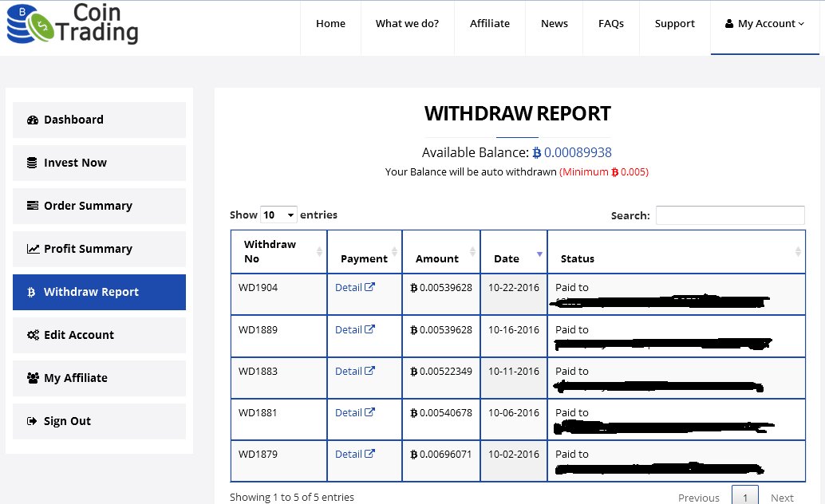Click external link icon for WD1879 Detail
This screenshot has height=504, width=825.
pyautogui.click(x=370, y=454)
